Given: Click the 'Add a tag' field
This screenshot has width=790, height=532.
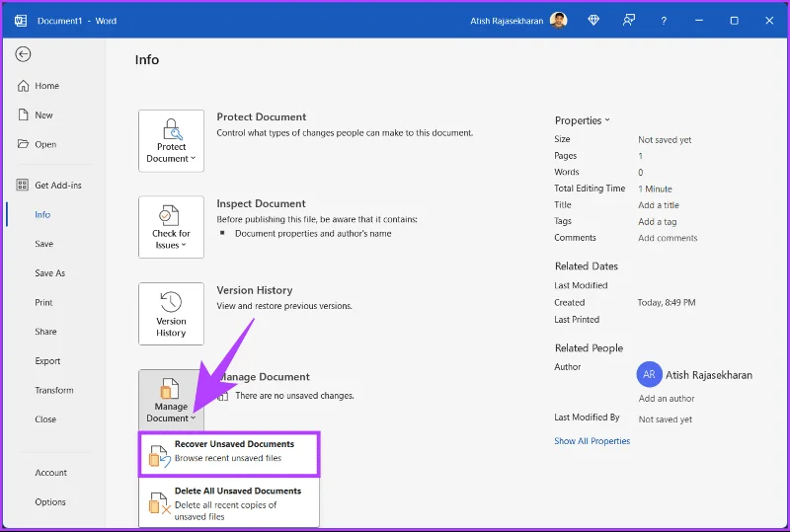Looking at the screenshot, I should coord(658,222).
